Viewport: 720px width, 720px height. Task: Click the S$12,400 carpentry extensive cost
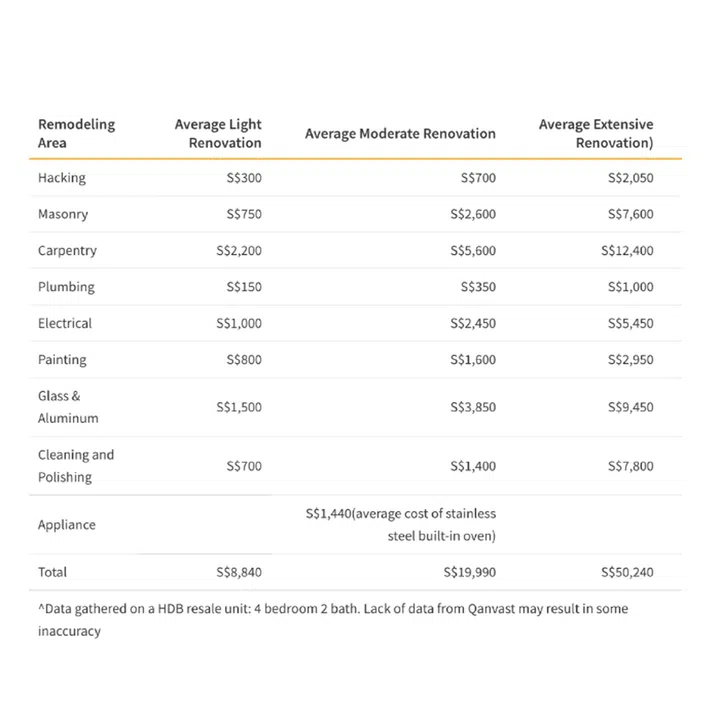point(627,251)
